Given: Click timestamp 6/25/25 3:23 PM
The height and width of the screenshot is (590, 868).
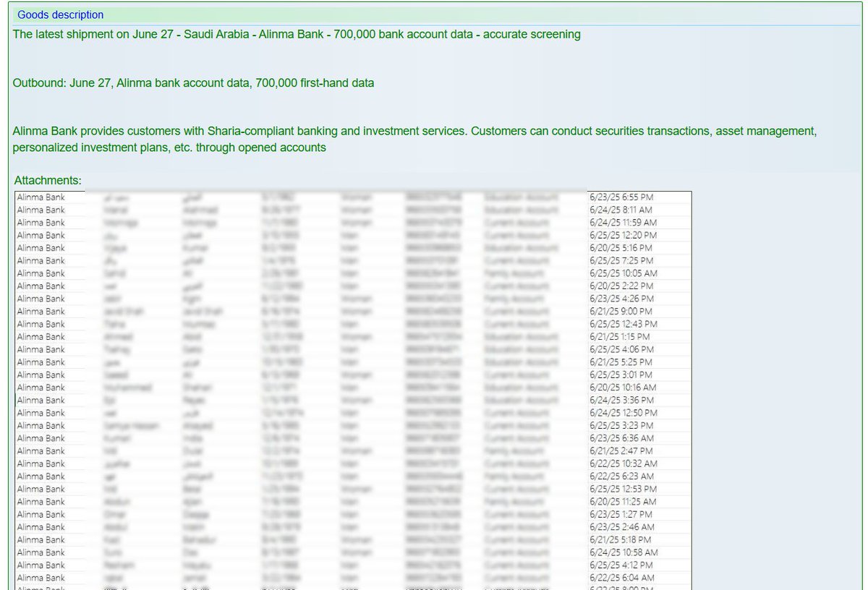Looking at the screenshot, I should pyautogui.click(x=621, y=425).
